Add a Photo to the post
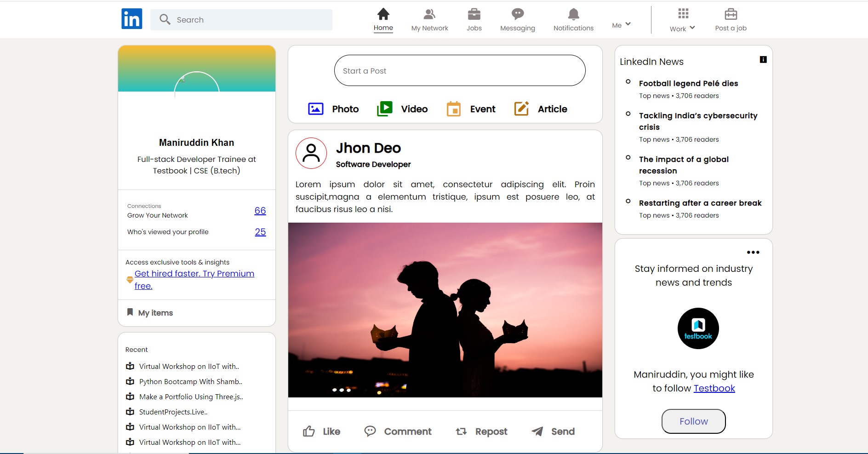This screenshot has height=454, width=868. point(316,109)
